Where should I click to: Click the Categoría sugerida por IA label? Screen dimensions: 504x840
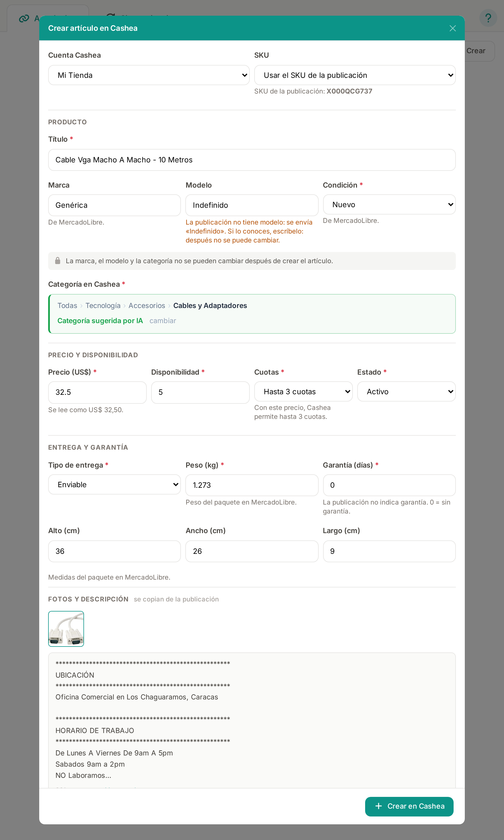coord(100,321)
